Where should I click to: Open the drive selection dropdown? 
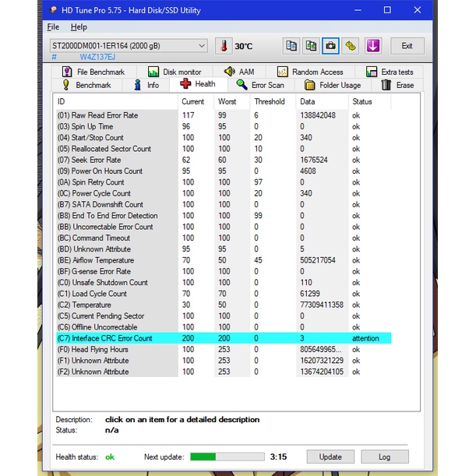[202, 46]
